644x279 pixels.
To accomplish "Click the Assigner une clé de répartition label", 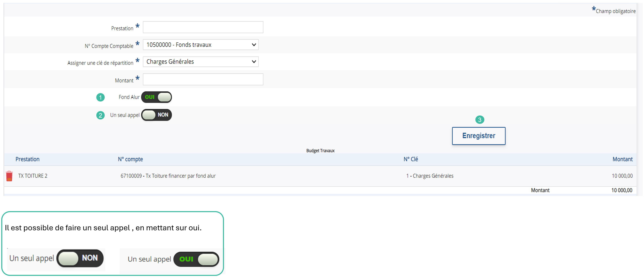I will pos(100,63).
